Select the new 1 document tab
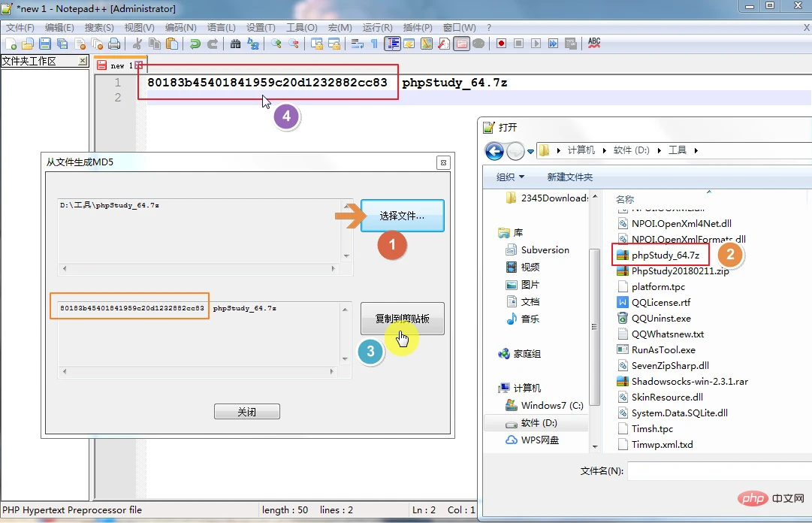 pyautogui.click(x=120, y=65)
